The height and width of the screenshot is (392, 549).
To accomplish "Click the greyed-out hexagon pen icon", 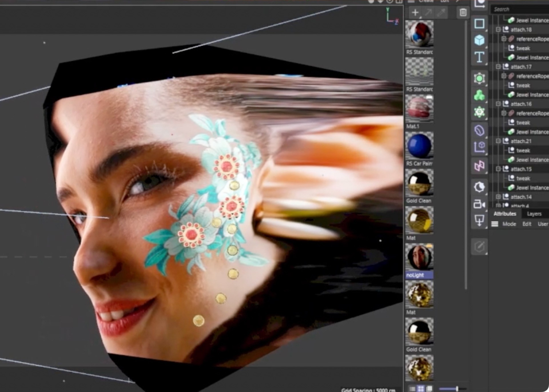I will pos(480,246).
